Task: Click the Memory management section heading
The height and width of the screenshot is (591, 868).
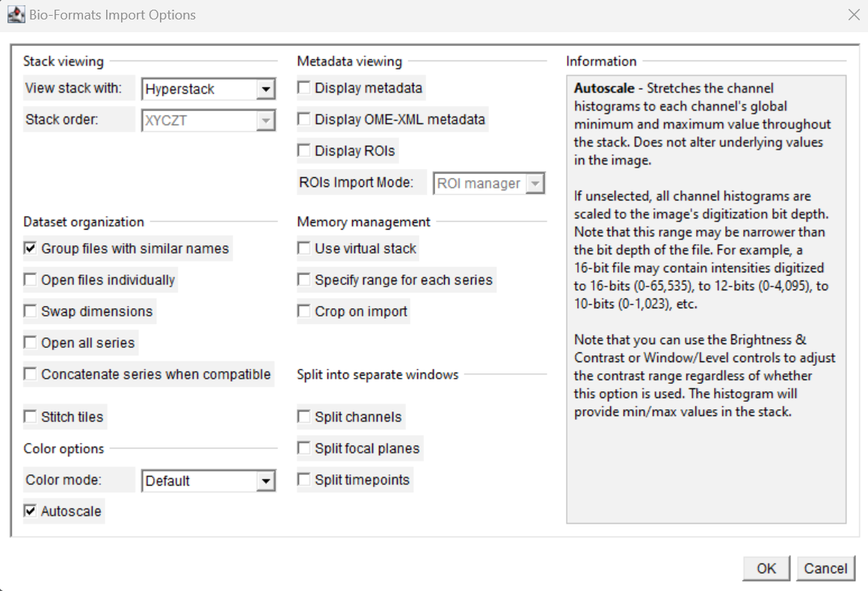Action: (x=363, y=222)
